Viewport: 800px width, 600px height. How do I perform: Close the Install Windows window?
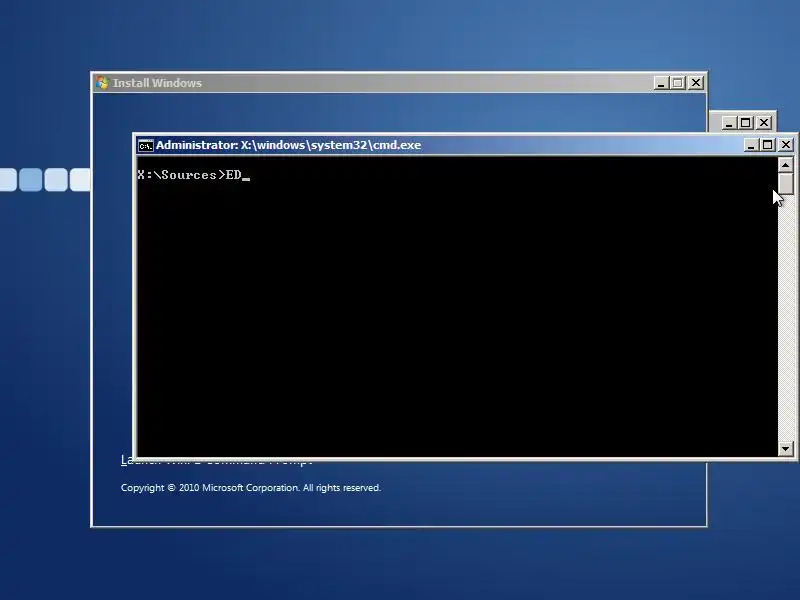(x=696, y=83)
